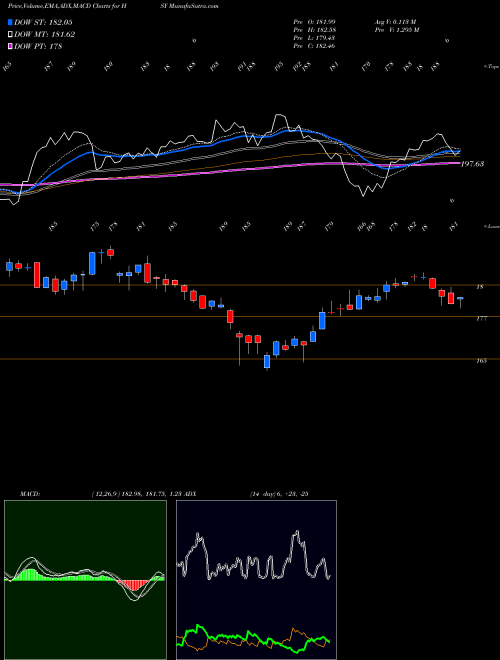Click the green MACD histogram chart panel
Image resolution: width=500 pixels, height=660 pixels.
[85, 580]
